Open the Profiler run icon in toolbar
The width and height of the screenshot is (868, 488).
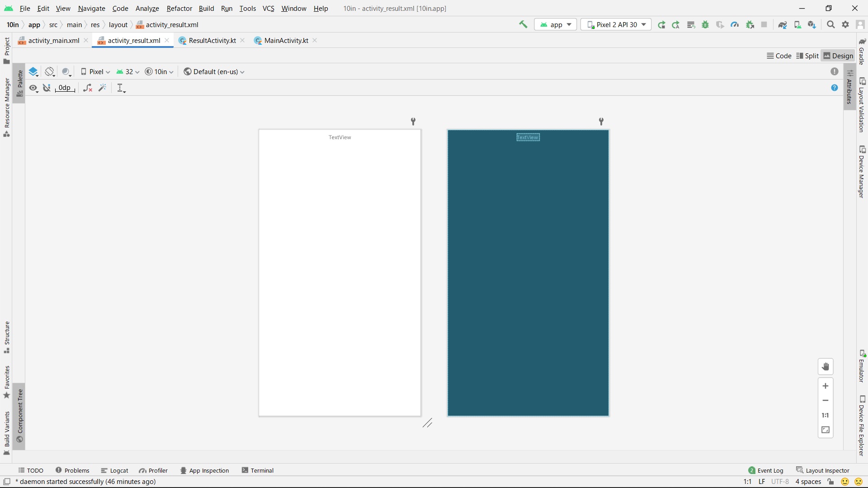click(x=735, y=24)
